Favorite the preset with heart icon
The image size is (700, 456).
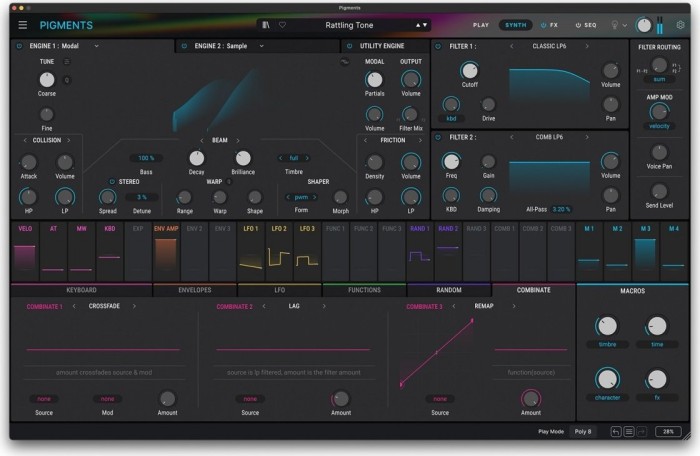pos(282,25)
